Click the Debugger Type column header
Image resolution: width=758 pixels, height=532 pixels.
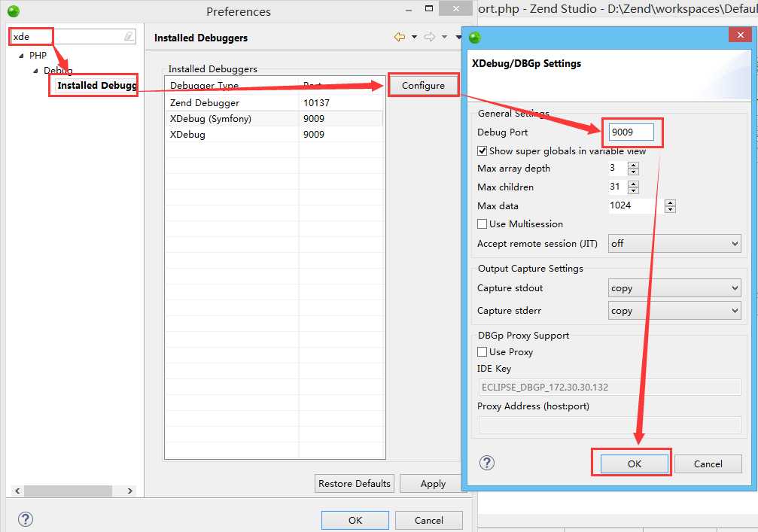click(232, 86)
